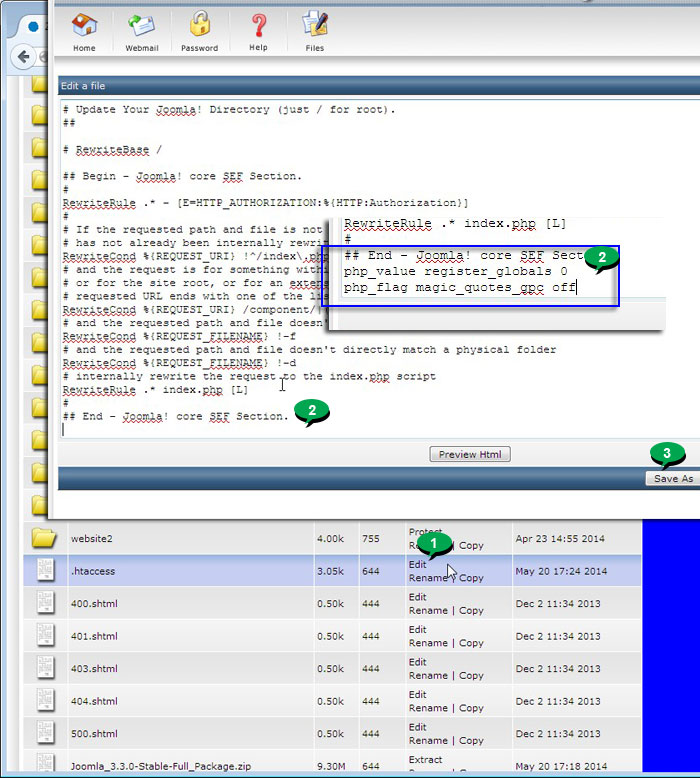
Task: Open Joomla_3.3.0-Stable-Full_Package.zip file name
Action: point(161,766)
